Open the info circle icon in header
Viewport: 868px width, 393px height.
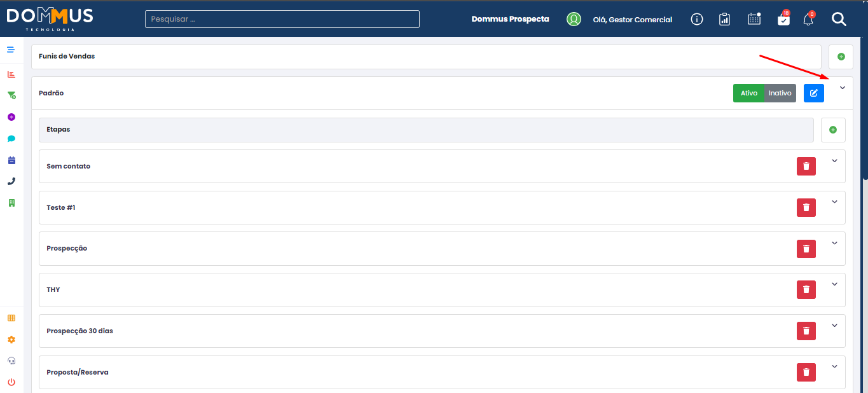[697, 19]
